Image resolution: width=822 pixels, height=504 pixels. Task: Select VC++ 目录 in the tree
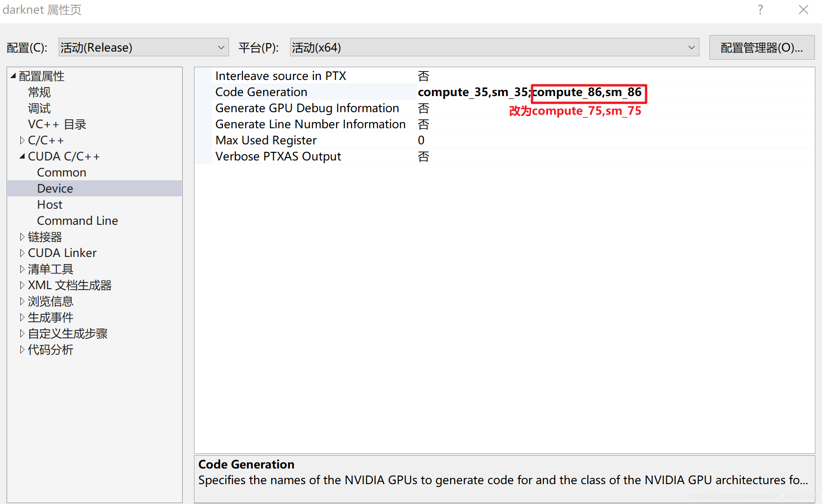click(57, 124)
